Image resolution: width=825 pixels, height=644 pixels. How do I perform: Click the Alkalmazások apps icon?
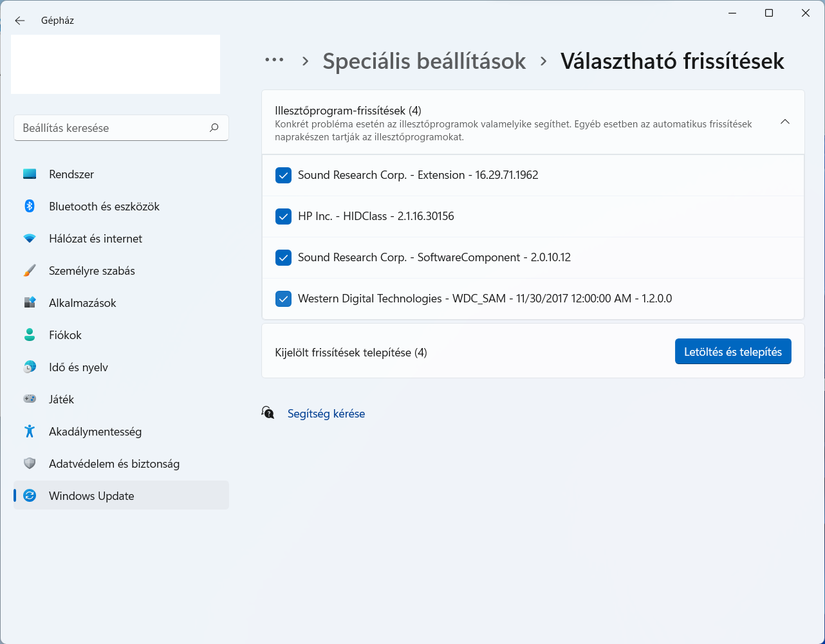[x=30, y=303]
